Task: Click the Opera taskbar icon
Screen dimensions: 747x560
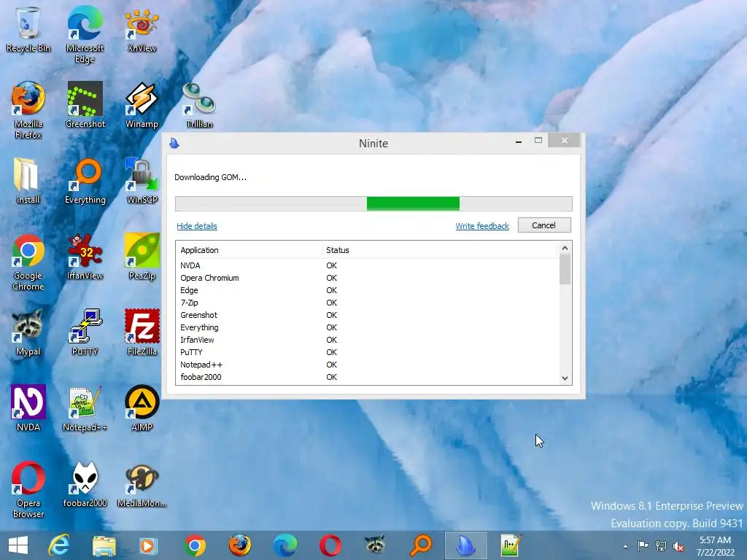Action: (x=330, y=545)
